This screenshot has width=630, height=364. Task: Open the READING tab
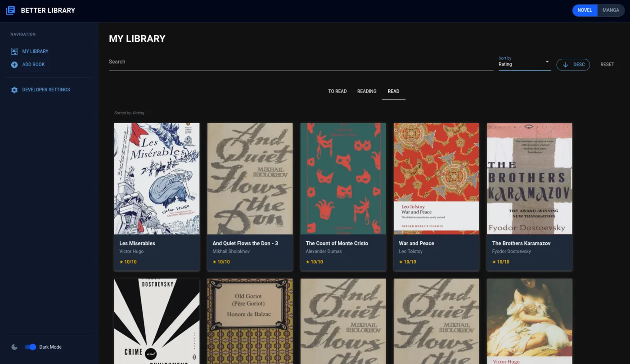367,91
